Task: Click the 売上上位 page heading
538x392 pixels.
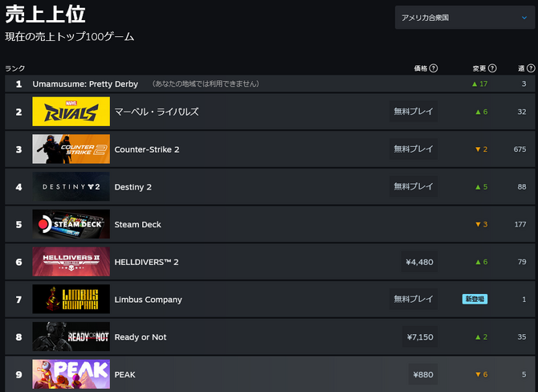Action: 45,14
